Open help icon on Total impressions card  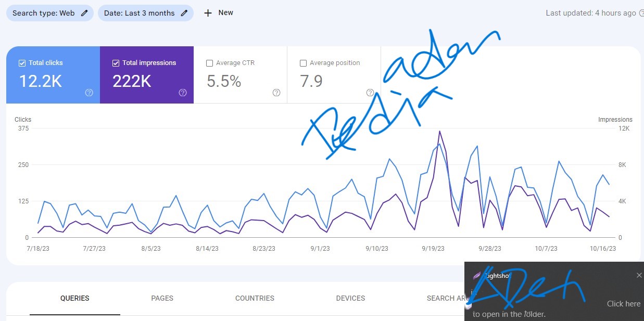[x=183, y=93]
